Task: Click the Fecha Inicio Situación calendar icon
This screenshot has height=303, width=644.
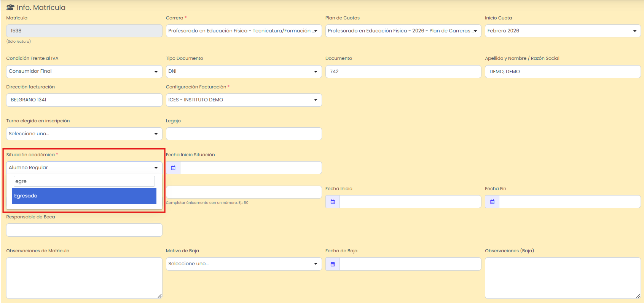Action: click(x=173, y=168)
